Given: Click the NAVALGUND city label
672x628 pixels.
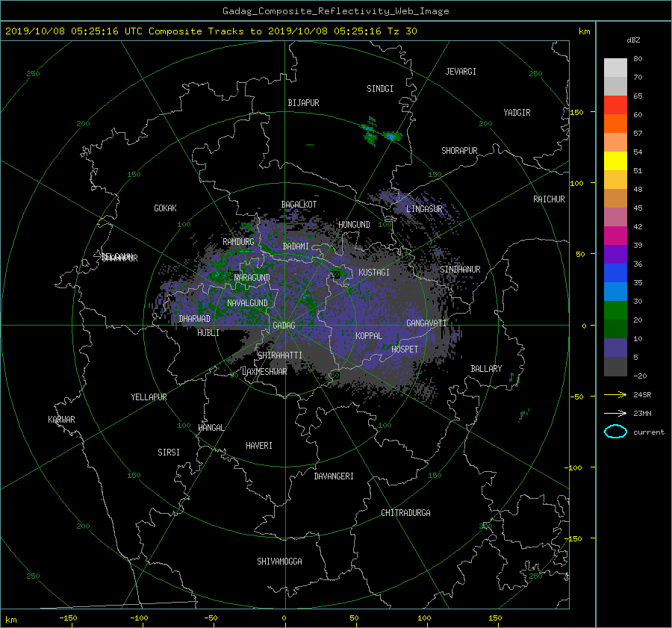Looking at the screenshot, I should 247,303.
